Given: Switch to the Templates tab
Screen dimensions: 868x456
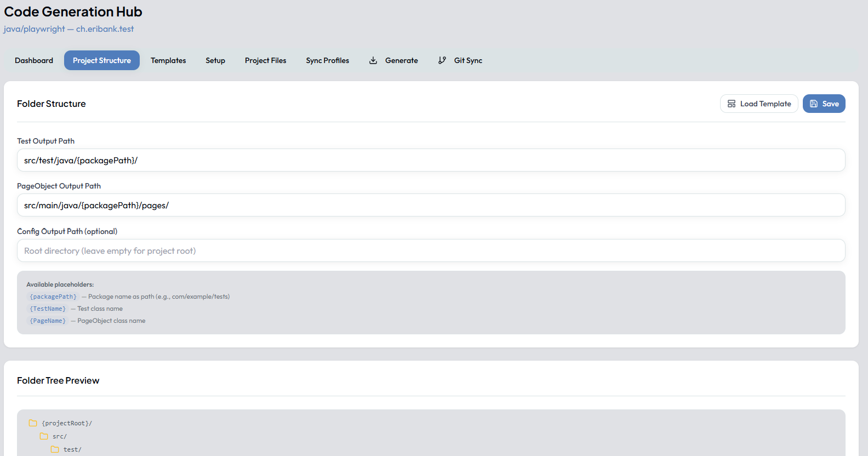Looking at the screenshot, I should tap(168, 60).
